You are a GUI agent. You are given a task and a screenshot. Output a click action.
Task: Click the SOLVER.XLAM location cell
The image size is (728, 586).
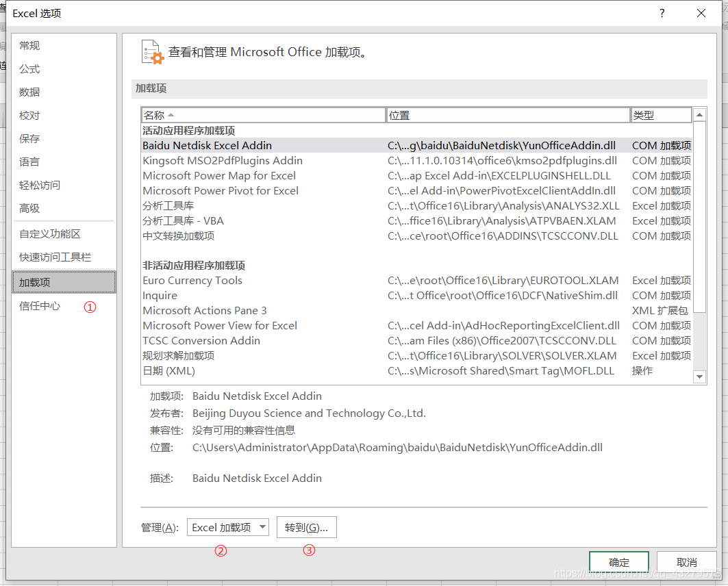tap(503, 356)
